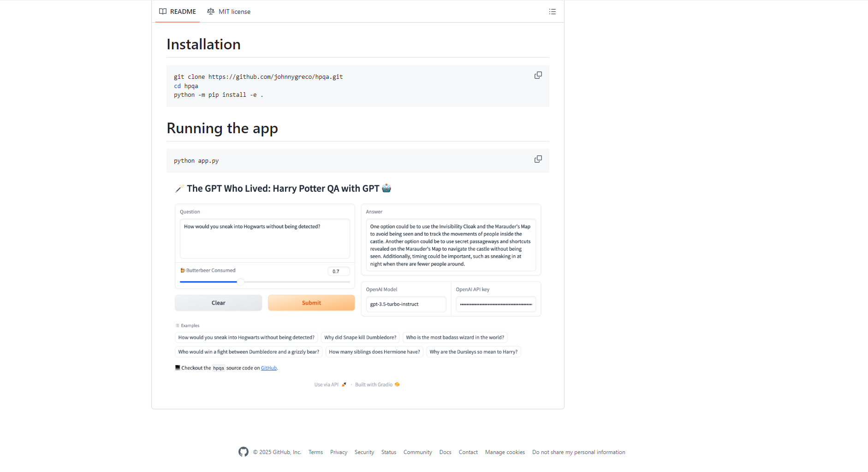Click the OpenAI Model field
The image size is (868, 472).
pos(405,304)
